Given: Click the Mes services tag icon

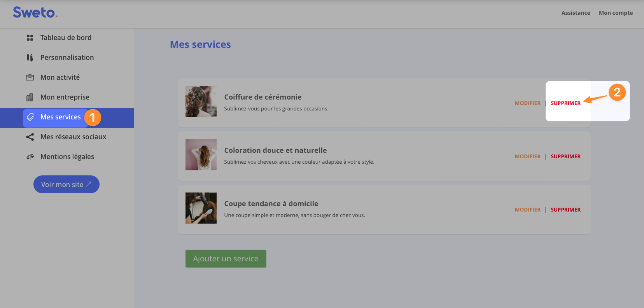Looking at the screenshot, I should pos(30,117).
